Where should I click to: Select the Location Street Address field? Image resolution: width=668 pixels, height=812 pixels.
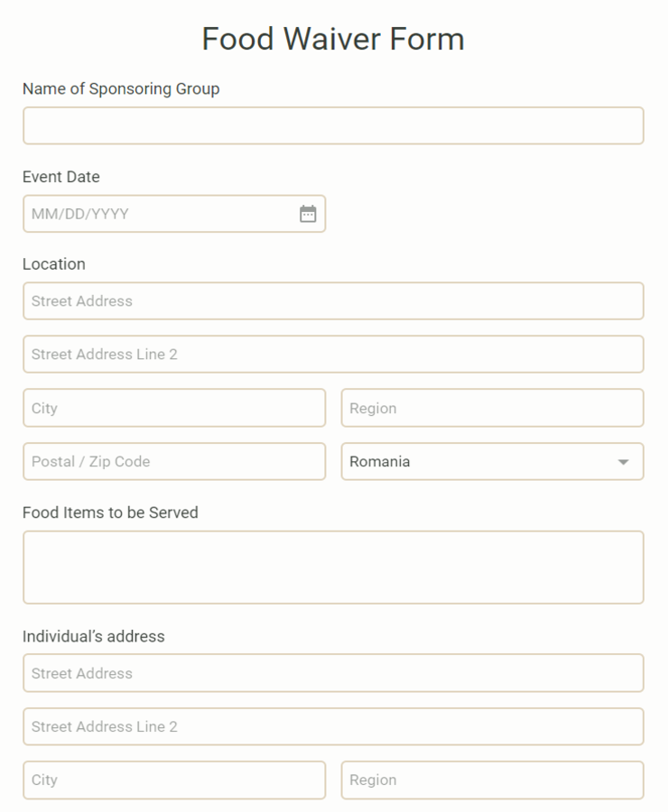pos(333,300)
